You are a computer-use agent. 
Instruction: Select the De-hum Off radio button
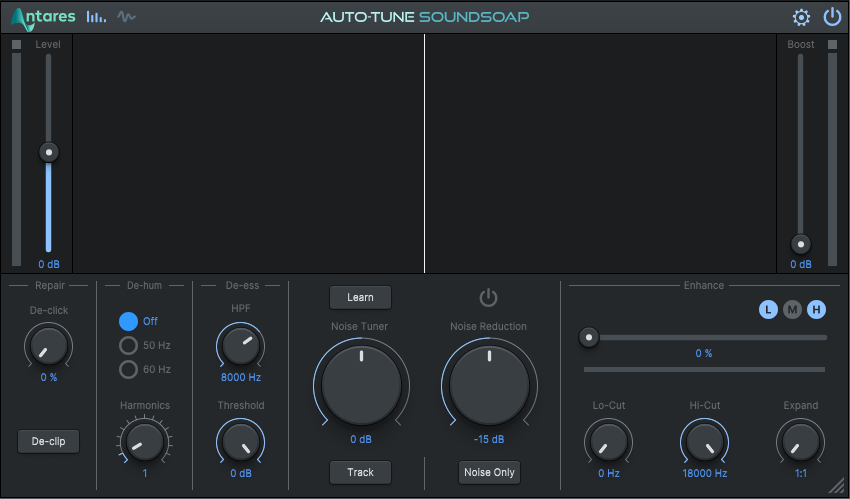(128, 321)
